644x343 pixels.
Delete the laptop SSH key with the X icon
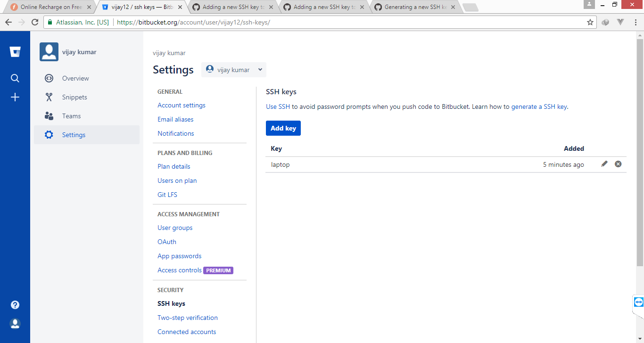[x=618, y=163]
